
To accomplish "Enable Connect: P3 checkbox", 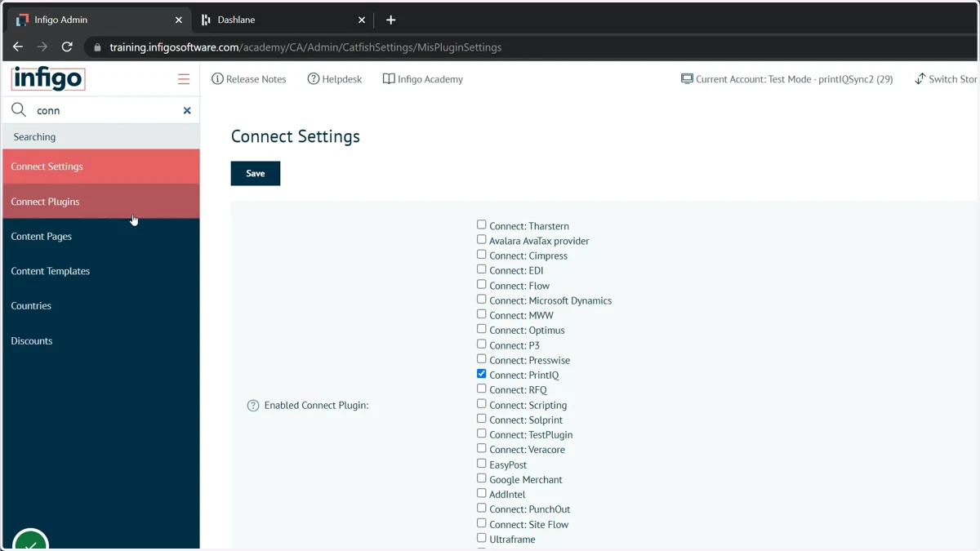I will [482, 344].
